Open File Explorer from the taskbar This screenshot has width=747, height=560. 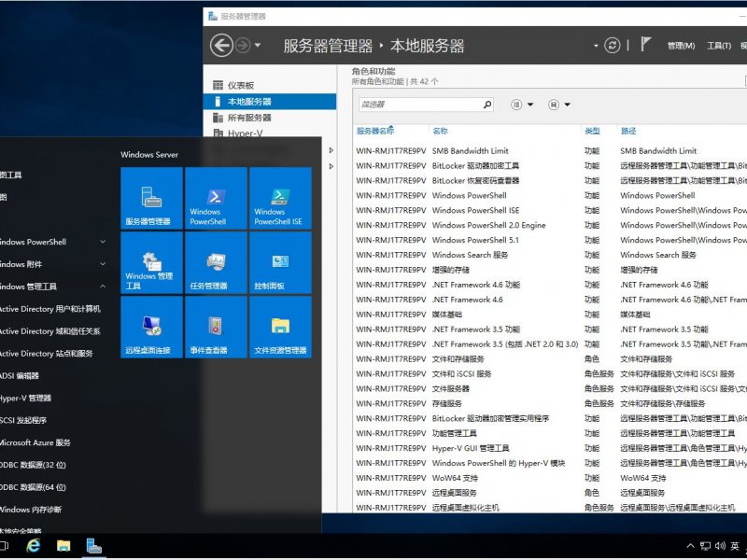(x=63, y=546)
